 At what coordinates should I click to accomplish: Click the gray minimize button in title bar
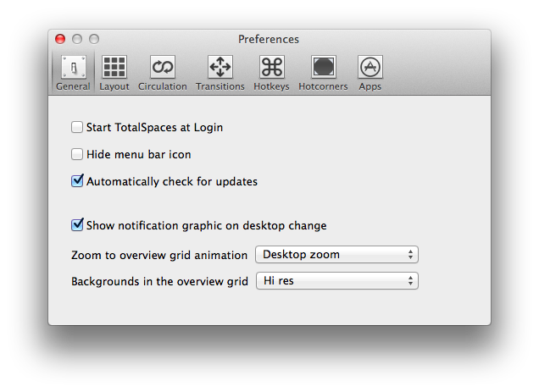point(77,39)
